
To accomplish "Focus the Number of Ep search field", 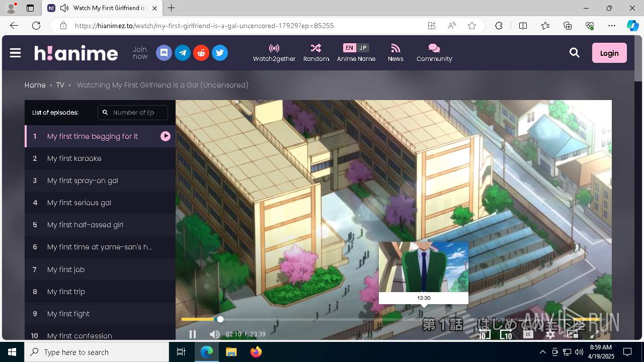I will [x=133, y=113].
